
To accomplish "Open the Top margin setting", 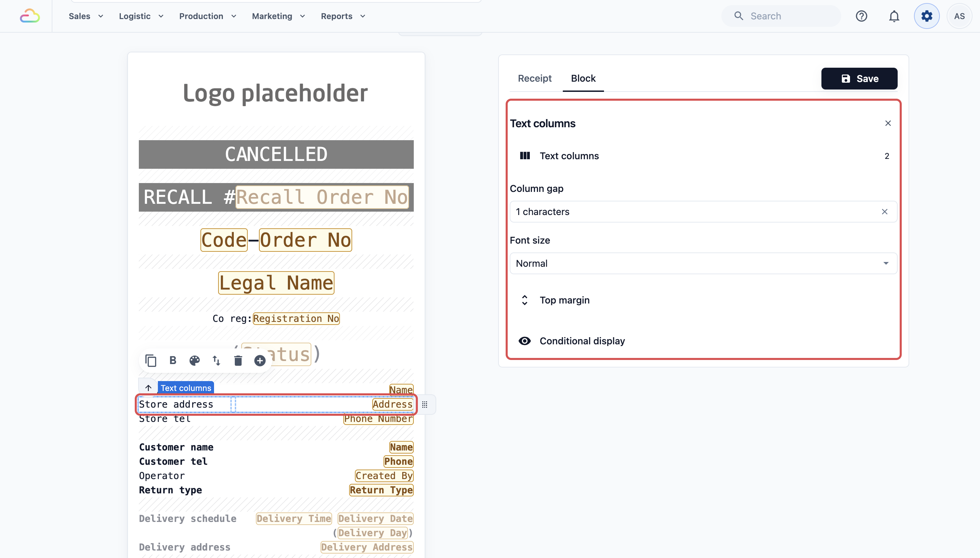I will tap(703, 300).
